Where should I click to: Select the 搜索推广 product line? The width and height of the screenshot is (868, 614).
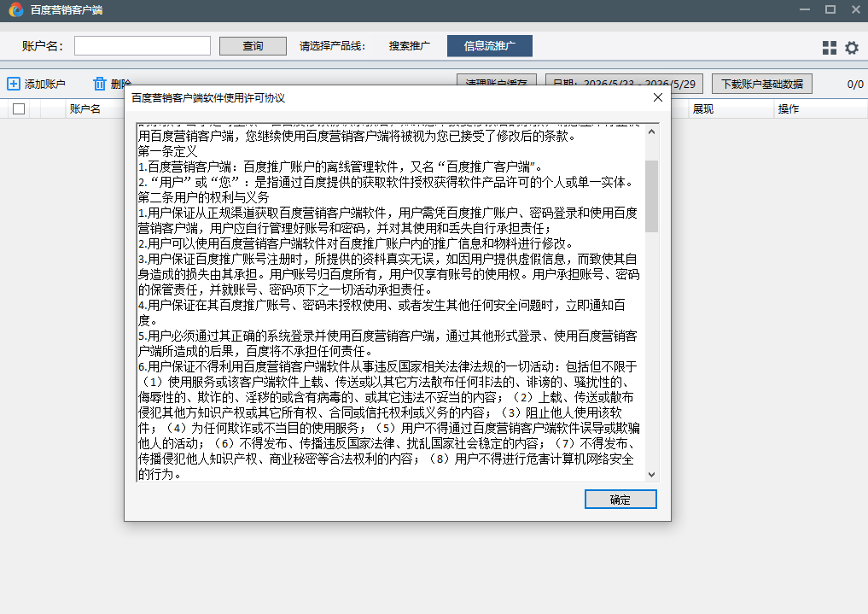tap(409, 46)
